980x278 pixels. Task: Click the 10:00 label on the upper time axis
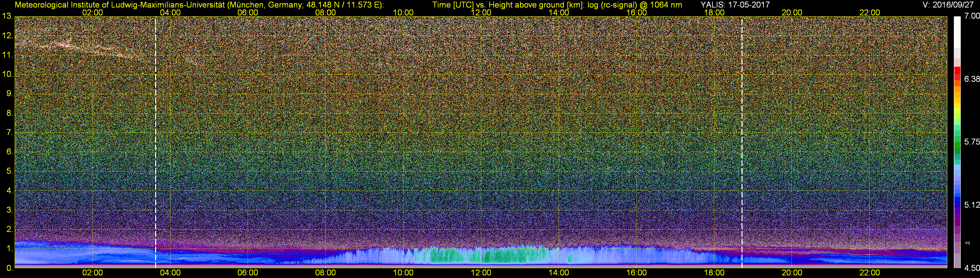pos(403,12)
